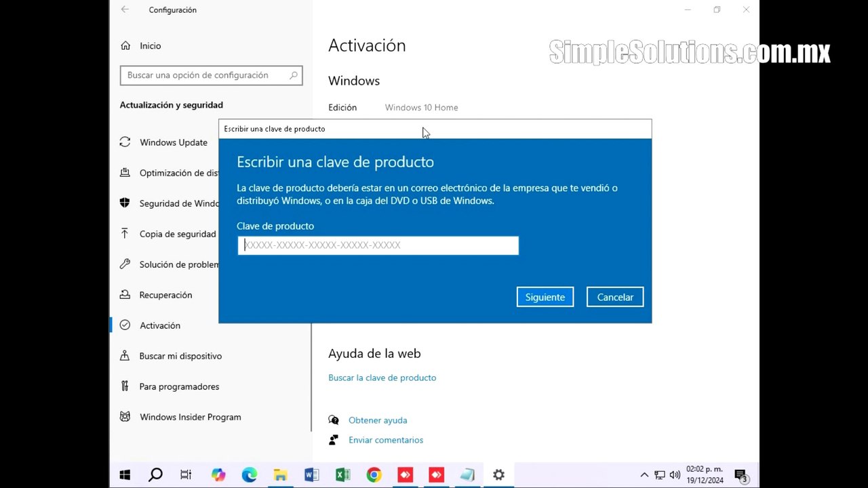Show hidden system tray icons

pyautogui.click(x=644, y=475)
